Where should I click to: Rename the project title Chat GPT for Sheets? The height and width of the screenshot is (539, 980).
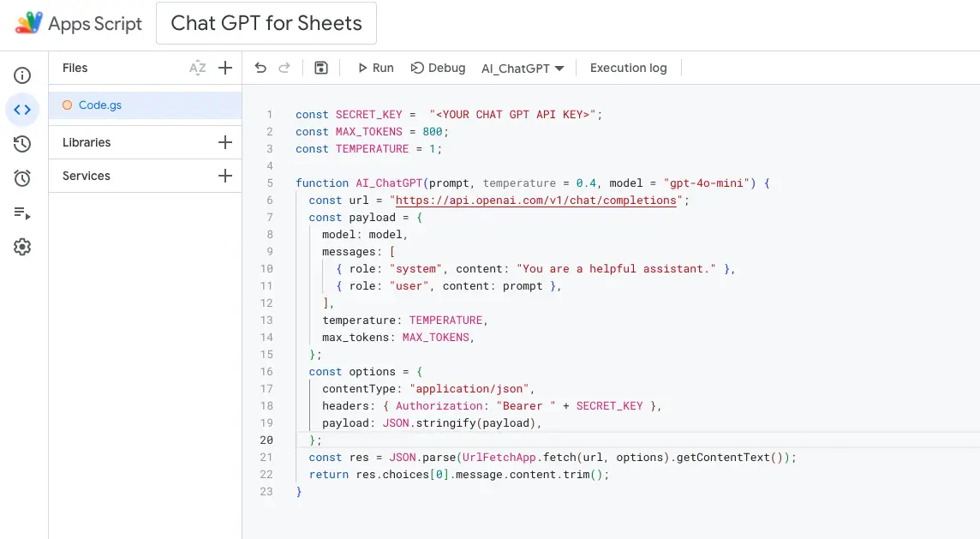266,23
